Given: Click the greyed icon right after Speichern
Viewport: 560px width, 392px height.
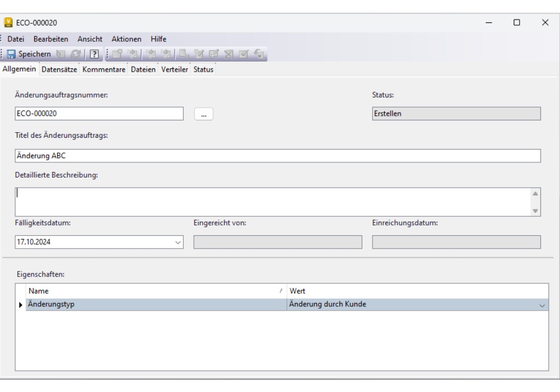Looking at the screenshot, I should coord(62,54).
